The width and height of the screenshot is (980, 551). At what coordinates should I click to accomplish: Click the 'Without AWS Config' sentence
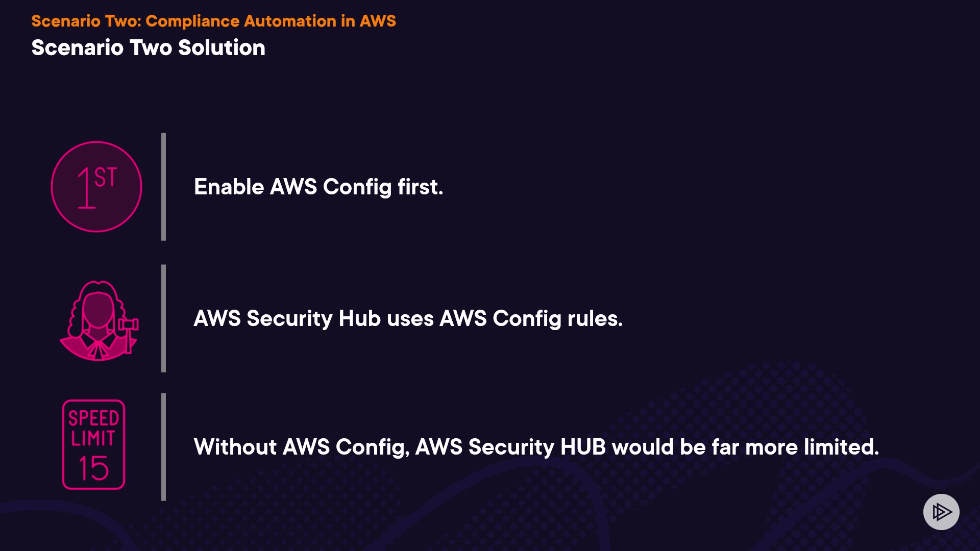pyautogui.click(x=536, y=447)
